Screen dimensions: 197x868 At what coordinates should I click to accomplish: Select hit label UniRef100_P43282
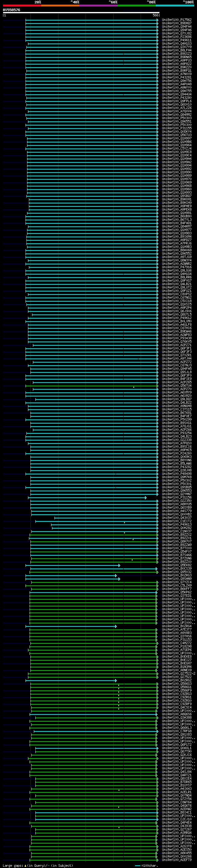[176, 467]
